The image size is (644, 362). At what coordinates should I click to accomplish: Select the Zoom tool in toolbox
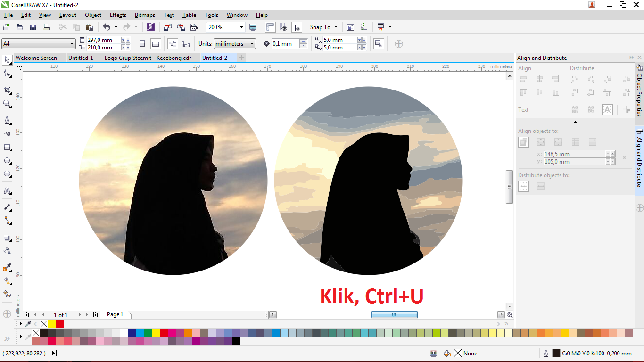tap(7, 104)
